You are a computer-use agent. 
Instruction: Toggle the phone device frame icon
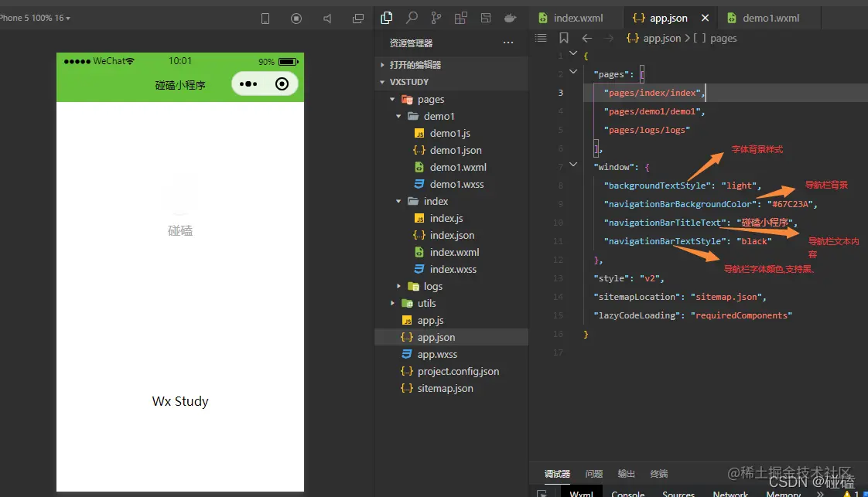click(x=265, y=19)
